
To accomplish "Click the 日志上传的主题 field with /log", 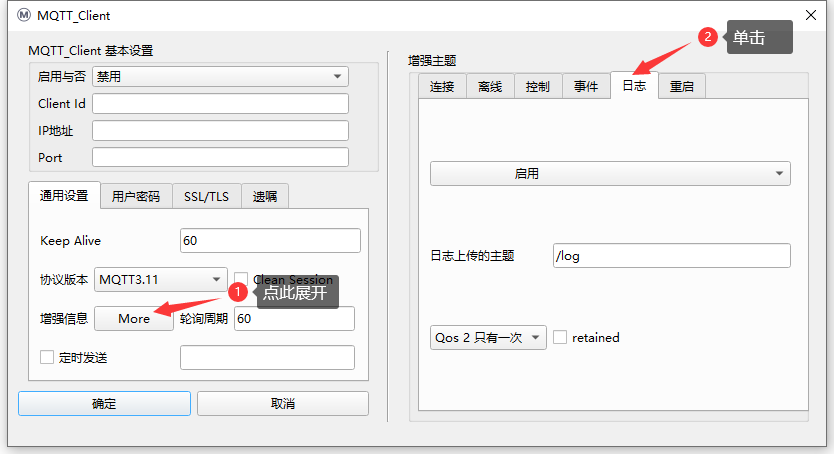I will click(x=672, y=256).
